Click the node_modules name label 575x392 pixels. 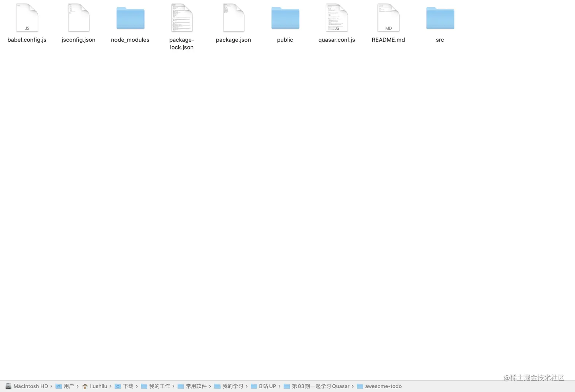[x=130, y=40]
